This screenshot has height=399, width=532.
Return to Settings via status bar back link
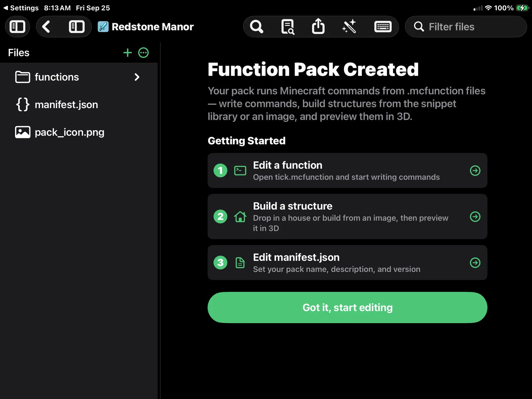tap(21, 8)
